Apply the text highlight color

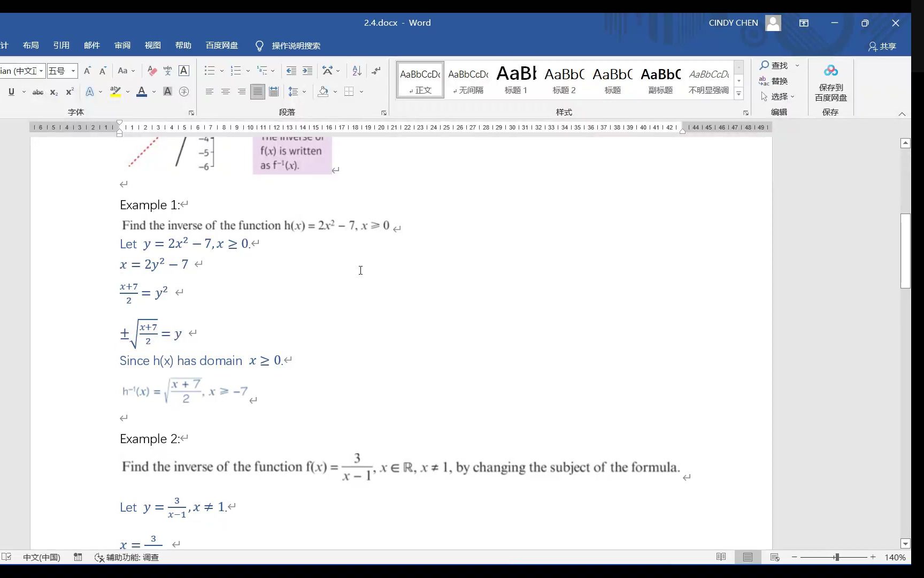(115, 92)
